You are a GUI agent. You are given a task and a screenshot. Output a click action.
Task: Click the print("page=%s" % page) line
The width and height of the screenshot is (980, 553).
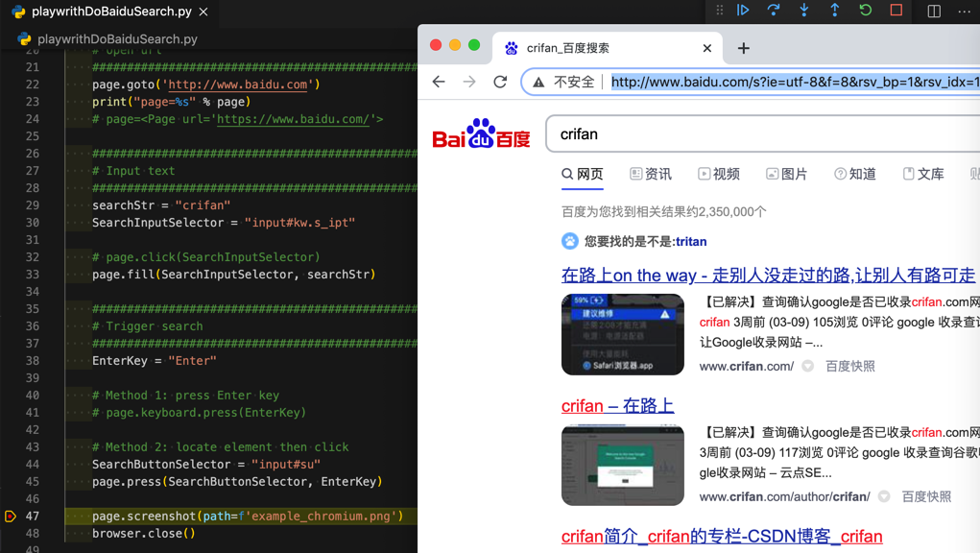click(x=171, y=102)
